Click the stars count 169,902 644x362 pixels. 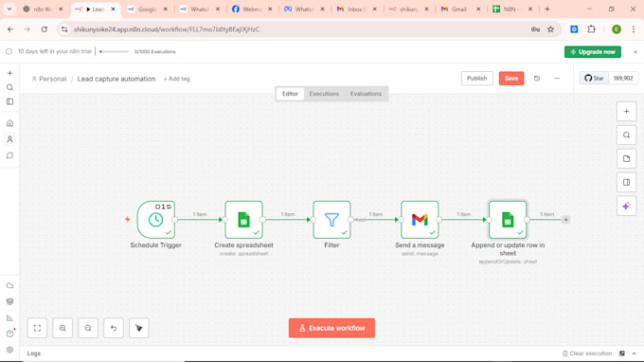point(623,78)
